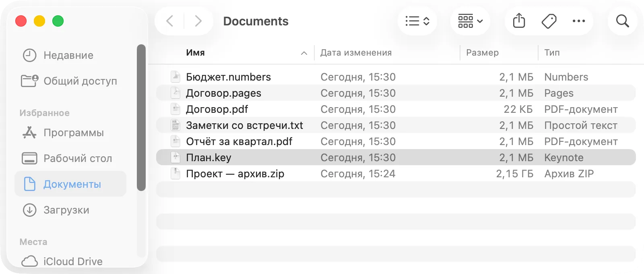The width and height of the screenshot is (644, 274).
Task: Sort by the Тип column header
Action: (552, 52)
